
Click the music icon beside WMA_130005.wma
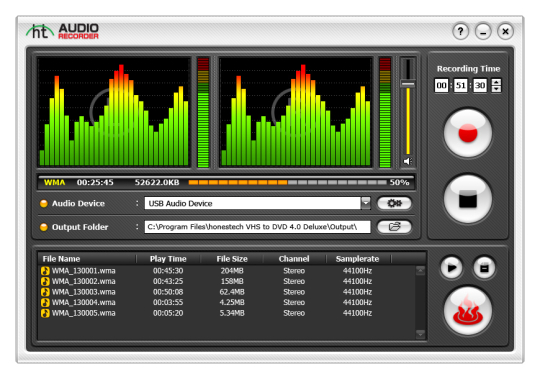(x=45, y=313)
